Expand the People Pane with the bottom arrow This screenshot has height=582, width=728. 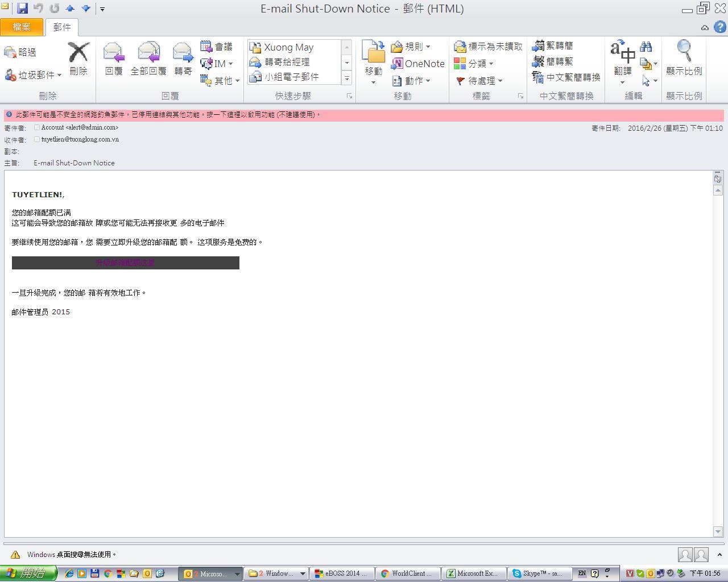[719, 555]
